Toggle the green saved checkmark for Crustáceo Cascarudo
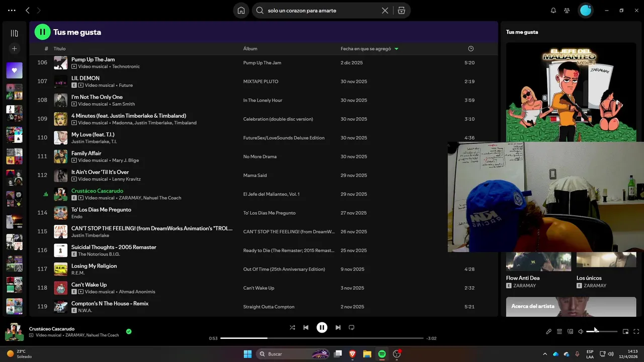Image resolution: width=644 pixels, height=362 pixels. click(129, 331)
